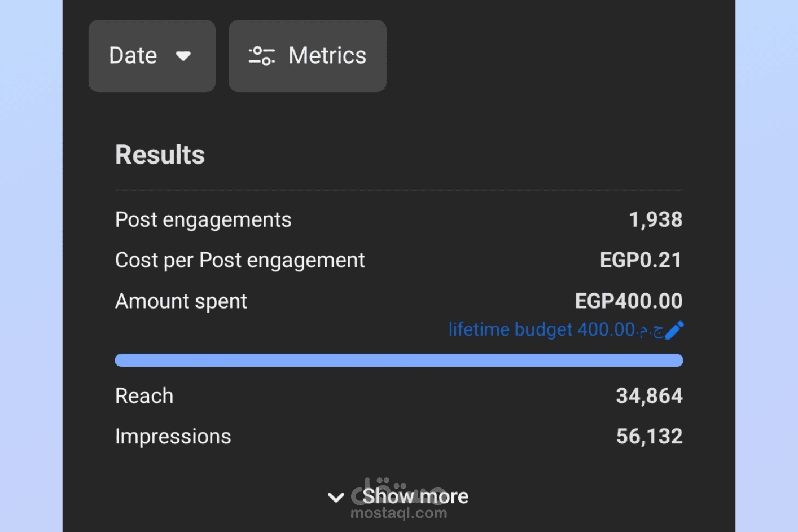Click the blue budget progress bar
The height and width of the screenshot is (532, 798).
point(398,360)
